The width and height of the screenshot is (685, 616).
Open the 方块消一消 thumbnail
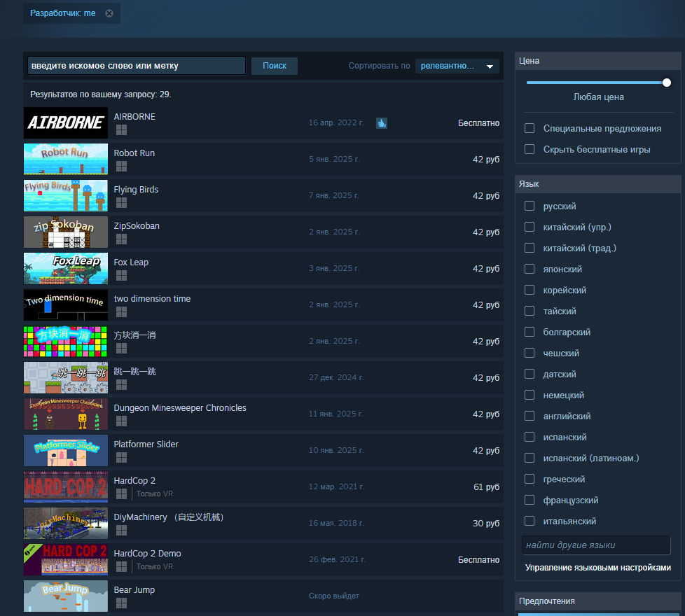pyautogui.click(x=66, y=341)
